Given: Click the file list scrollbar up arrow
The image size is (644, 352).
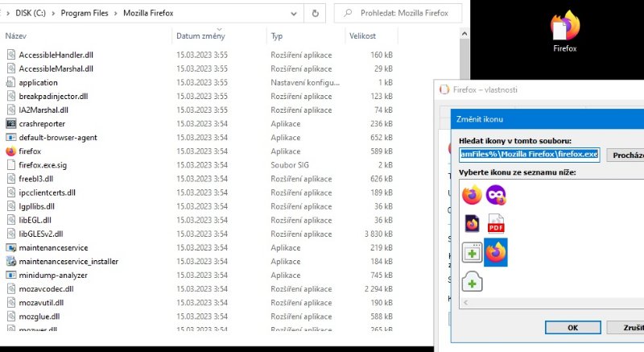Looking at the screenshot, I should point(464,34).
